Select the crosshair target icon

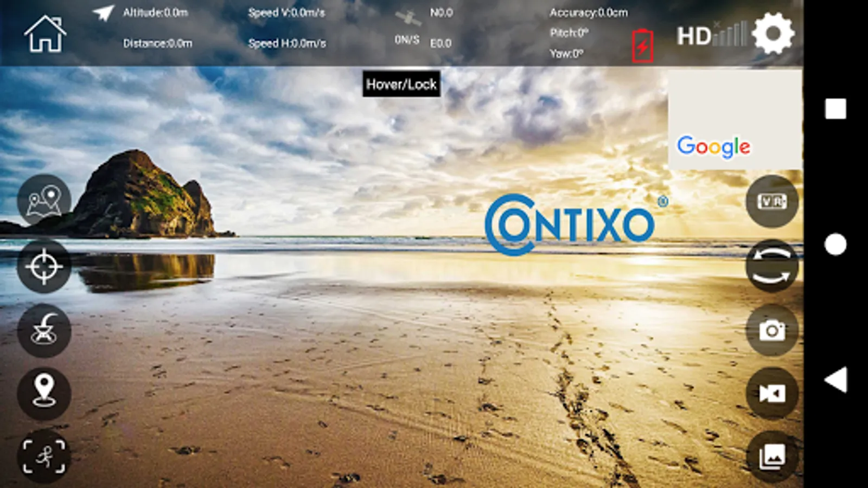coord(44,266)
